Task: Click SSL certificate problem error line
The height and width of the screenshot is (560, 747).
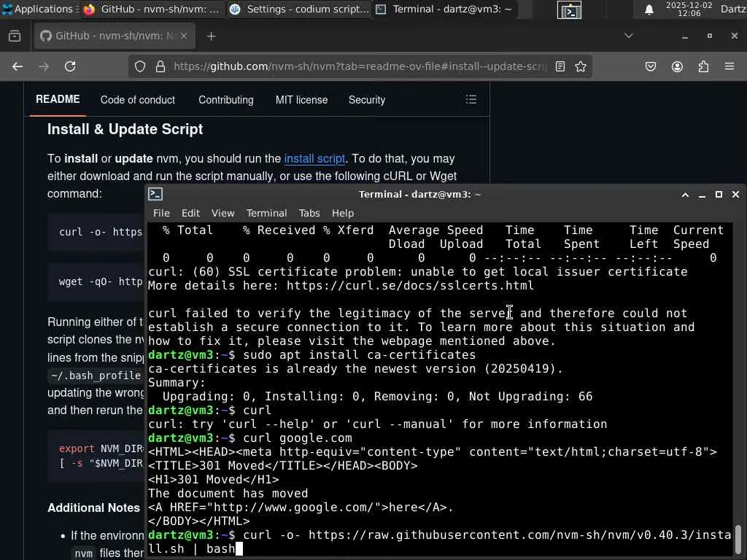Action: pos(418,272)
